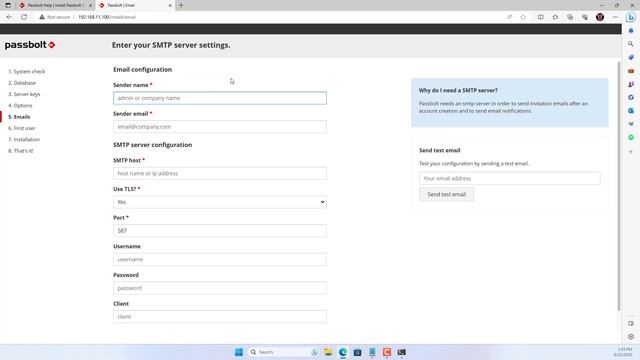Viewport: 640px width, 360px height.
Task: Close the Passbolt Email tab
Action: (x=170, y=5)
